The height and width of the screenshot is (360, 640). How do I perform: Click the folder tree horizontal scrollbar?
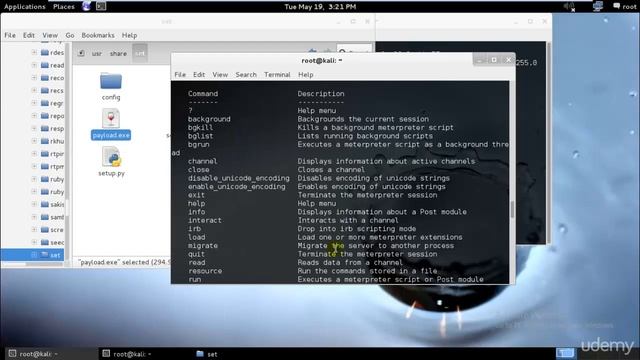coord(44,264)
